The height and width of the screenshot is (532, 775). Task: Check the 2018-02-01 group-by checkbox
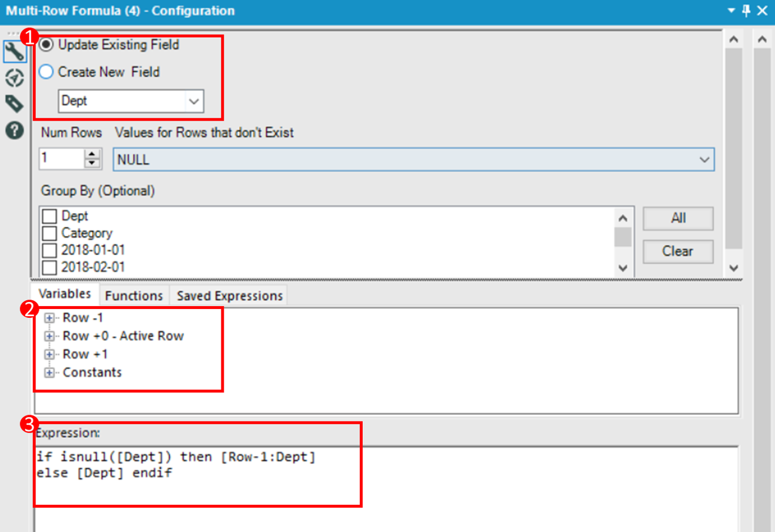coord(49,267)
